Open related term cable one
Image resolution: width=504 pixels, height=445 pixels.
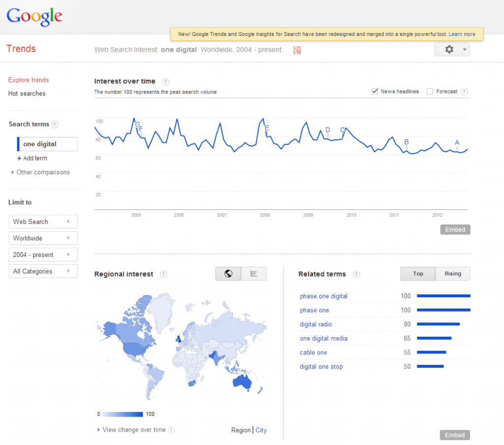click(x=313, y=352)
